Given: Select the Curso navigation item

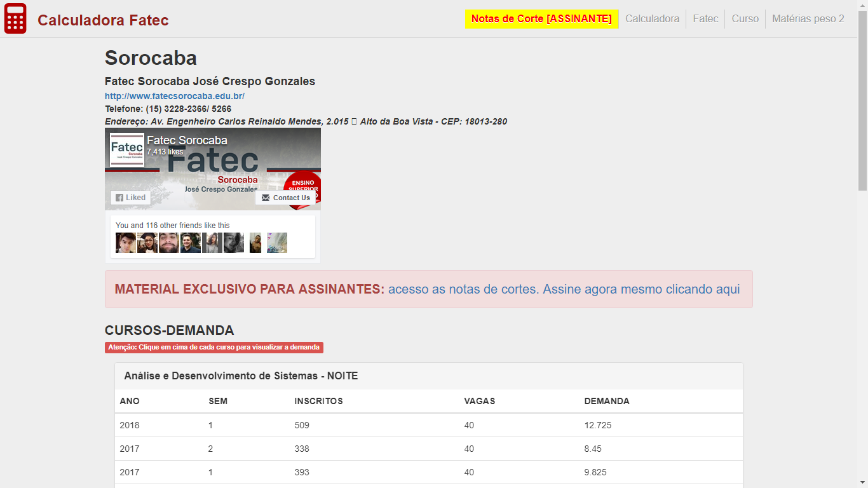Looking at the screenshot, I should pyautogui.click(x=745, y=19).
